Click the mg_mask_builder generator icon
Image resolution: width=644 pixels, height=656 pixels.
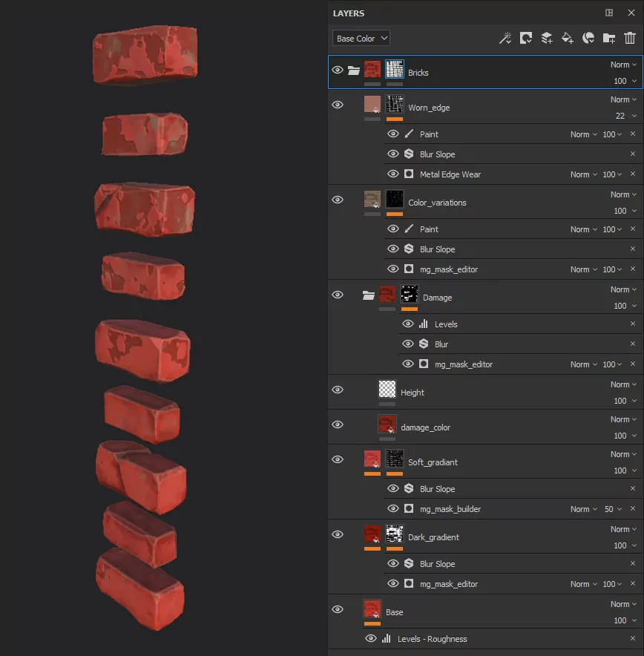tap(409, 509)
